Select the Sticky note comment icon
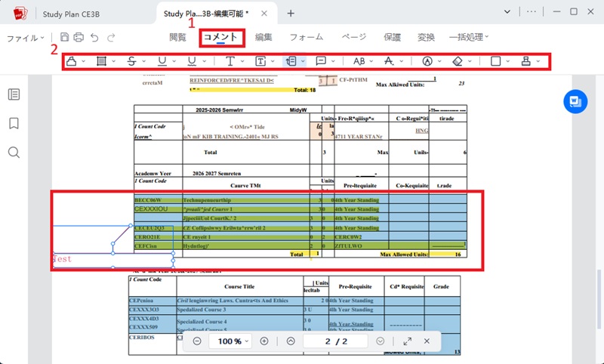Viewport: 604px width, 364px height. (x=321, y=61)
